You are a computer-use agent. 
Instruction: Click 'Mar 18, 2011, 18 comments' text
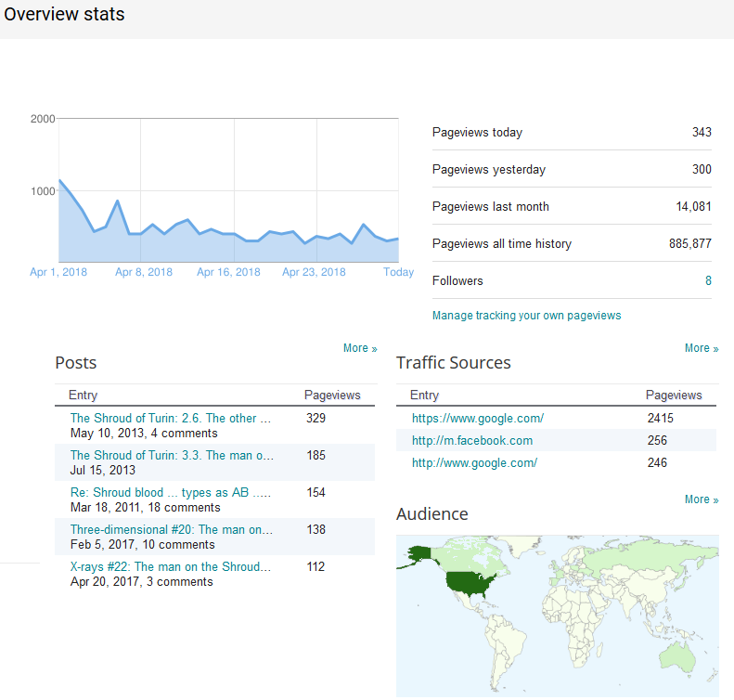click(145, 508)
